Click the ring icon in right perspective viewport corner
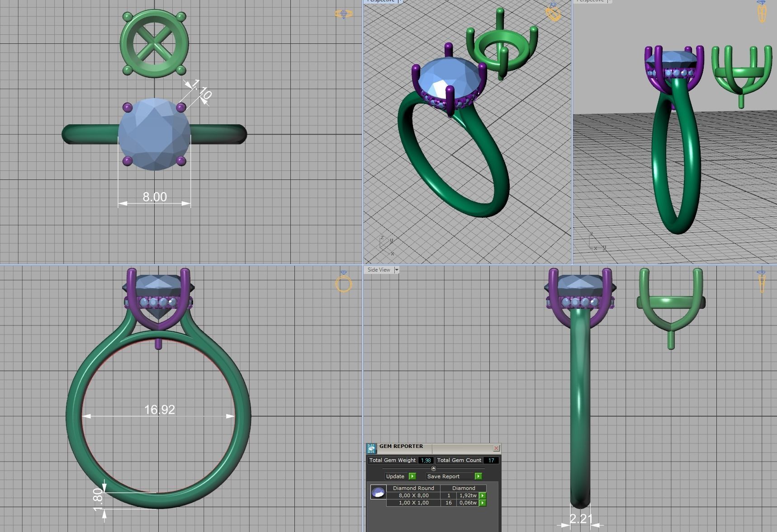This screenshot has height=532, width=777. (762, 11)
